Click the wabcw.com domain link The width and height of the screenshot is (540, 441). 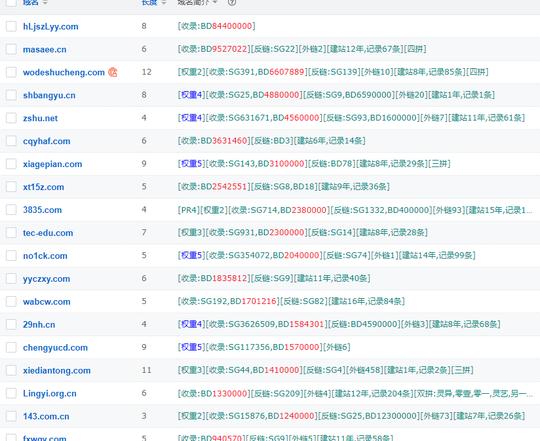46,302
